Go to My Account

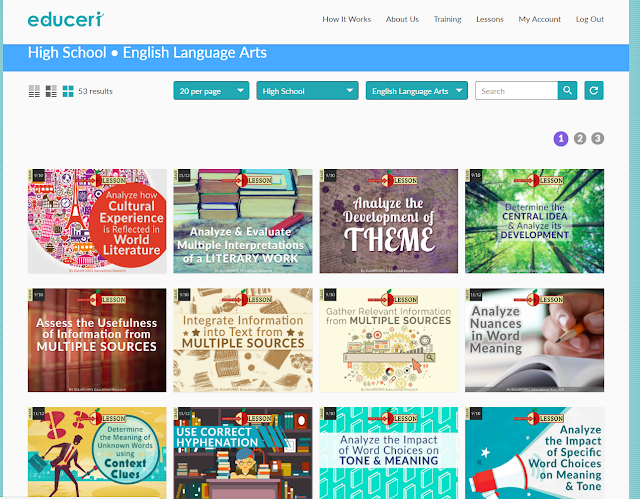(x=540, y=19)
